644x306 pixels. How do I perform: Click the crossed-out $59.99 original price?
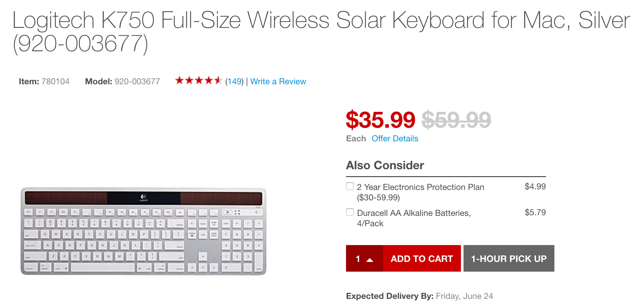click(x=456, y=120)
